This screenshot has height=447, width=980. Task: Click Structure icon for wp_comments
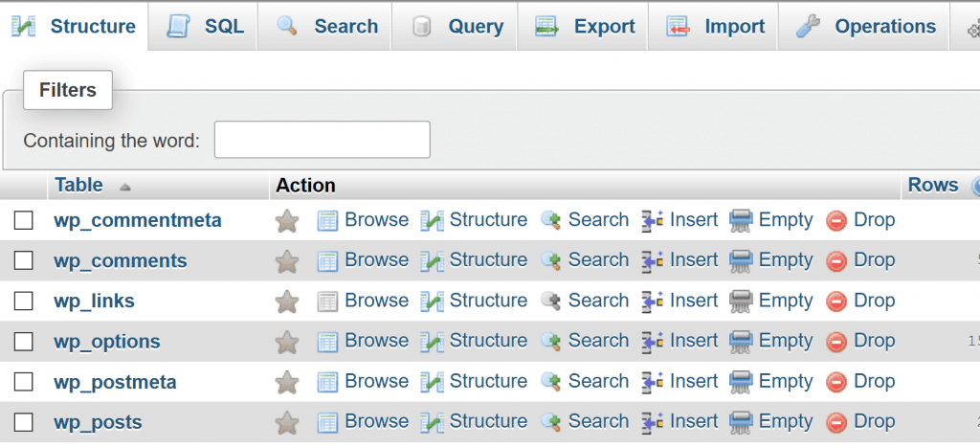point(432,260)
